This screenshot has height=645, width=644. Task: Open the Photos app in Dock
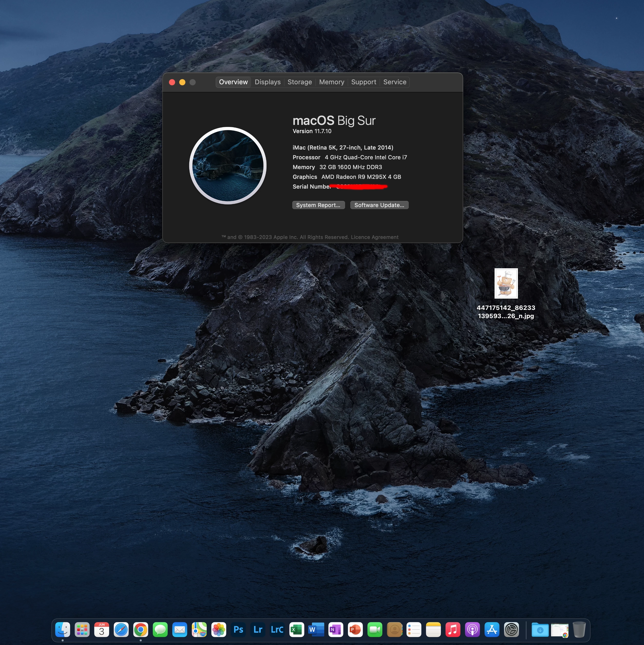click(219, 630)
